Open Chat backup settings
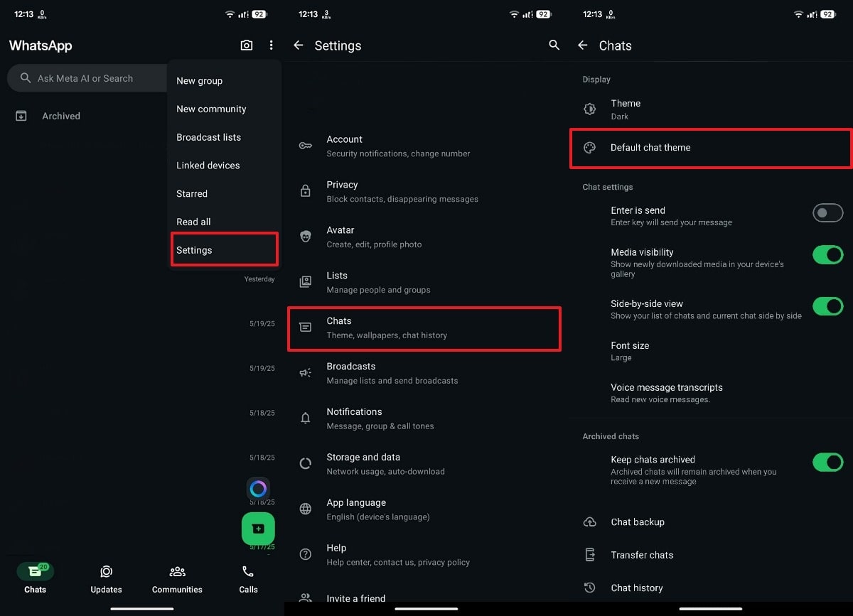The image size is (853, 616). [x=637, y=522]
